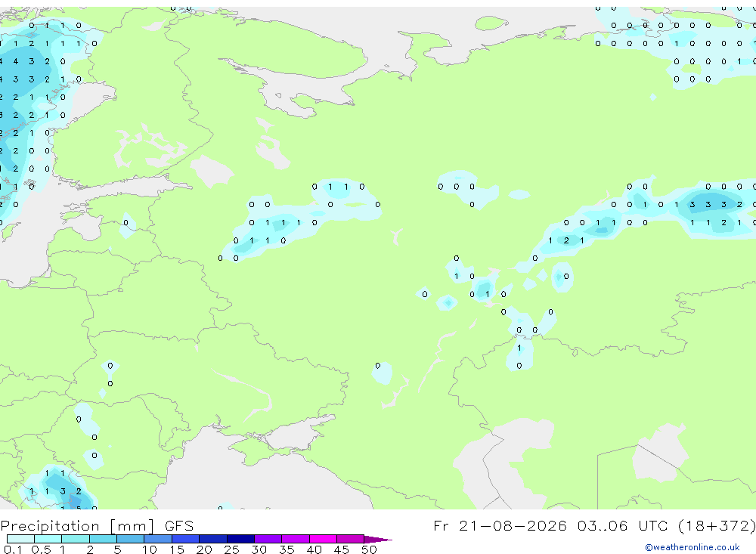Click the '15' legend scale label

click(x=176, y=549)
